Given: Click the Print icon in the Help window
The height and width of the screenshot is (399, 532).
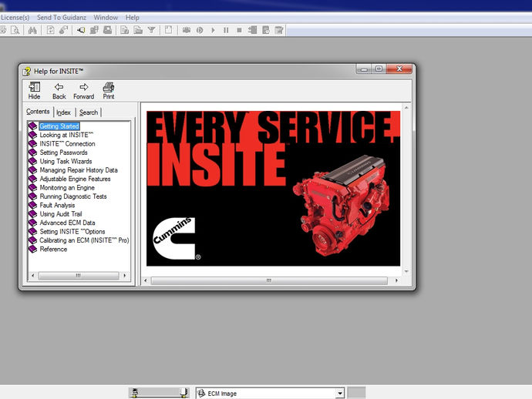Looking at the screenshot, I should click(x=109, y=91).
